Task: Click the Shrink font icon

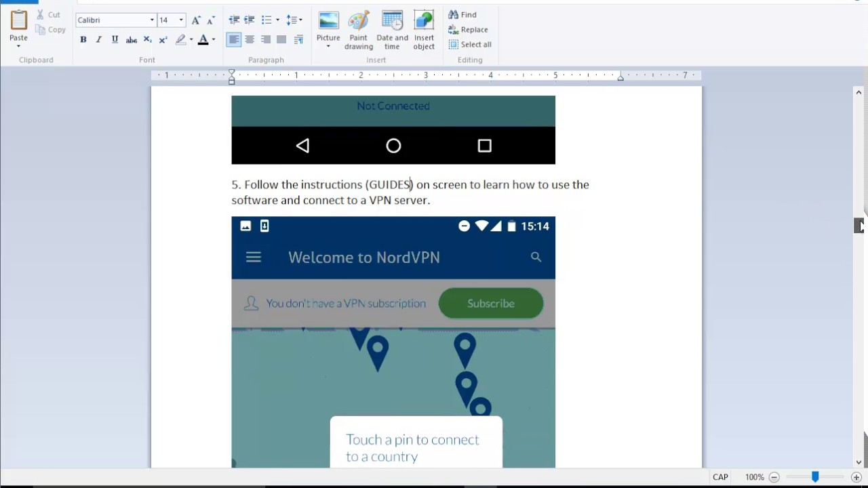Action: (211, 20)
